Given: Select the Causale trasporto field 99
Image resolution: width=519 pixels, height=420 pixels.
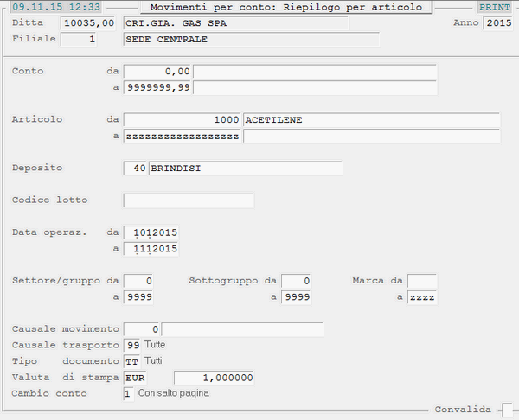Looking at the screenshot, I should (132, 345).
